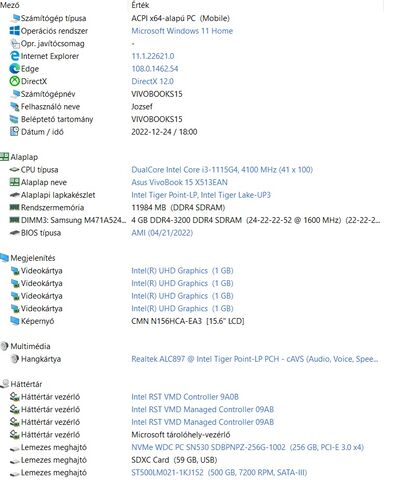Select the Megjelenítés group heading
Screen dimensions: 398x480
coord(33,258)
